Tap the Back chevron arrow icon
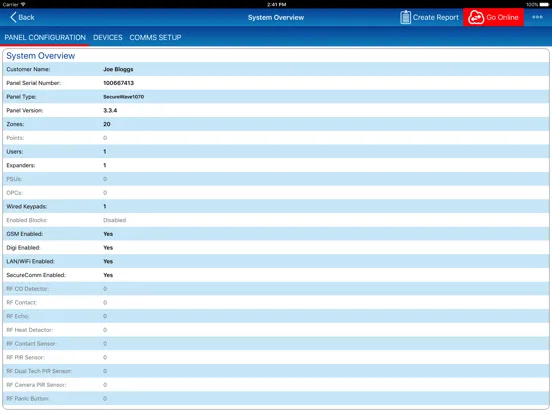Screen dimensions: 552x414 (x=13, y=17)
